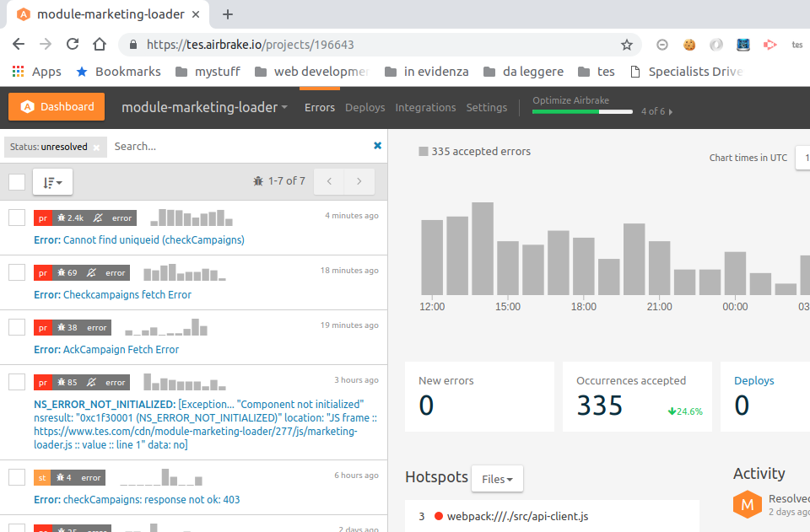This screenshot has width=810, height=532.
Task: Click the 2.4k occurrences bug badge
Action: 70,218
